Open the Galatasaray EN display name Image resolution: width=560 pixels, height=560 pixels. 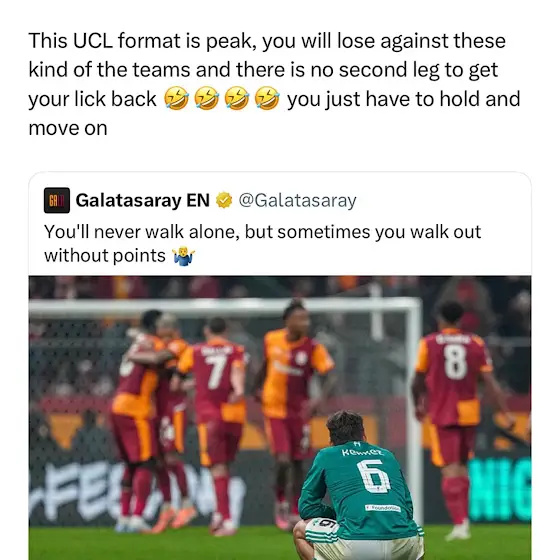pyautogui.click(x=142, y=200)
